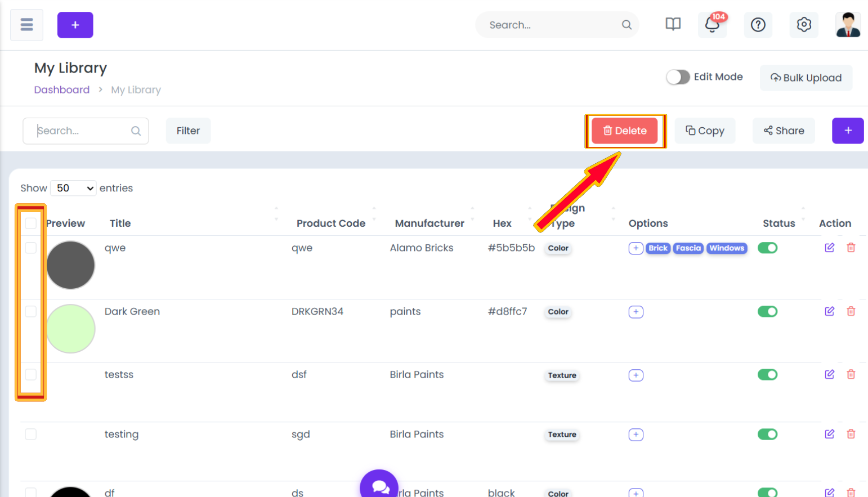Open the settings gear icon

coord(804,25)
